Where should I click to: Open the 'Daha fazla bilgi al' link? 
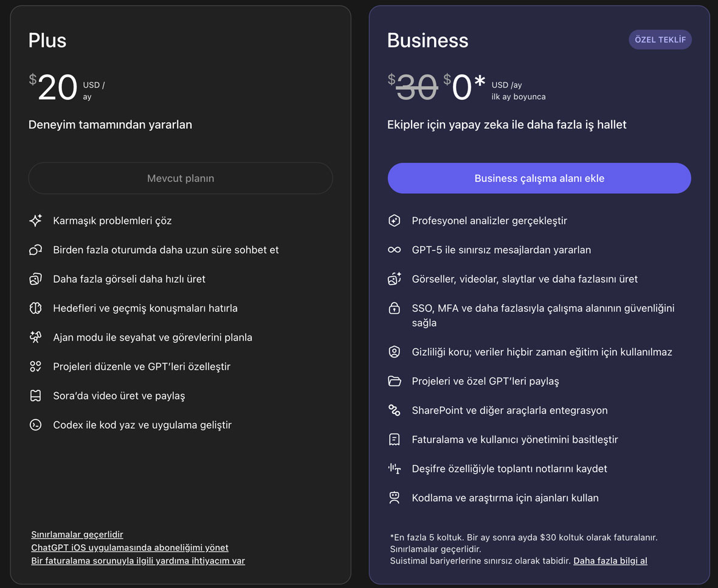tap(610, 561)
